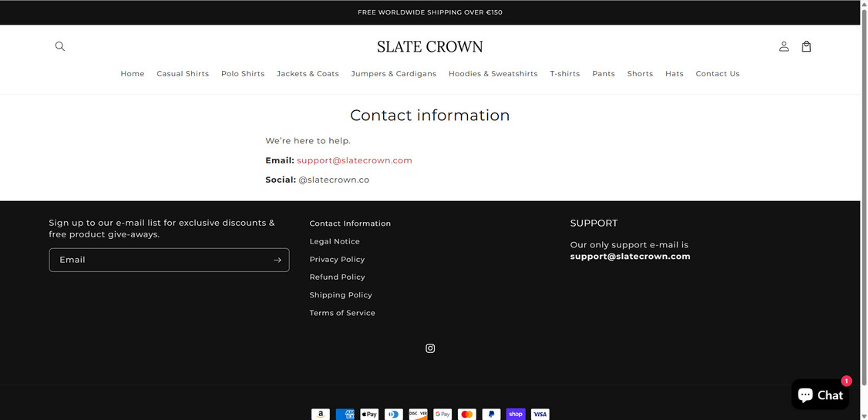Open the Shorts category
868x420 pixels.
point(640,74)
